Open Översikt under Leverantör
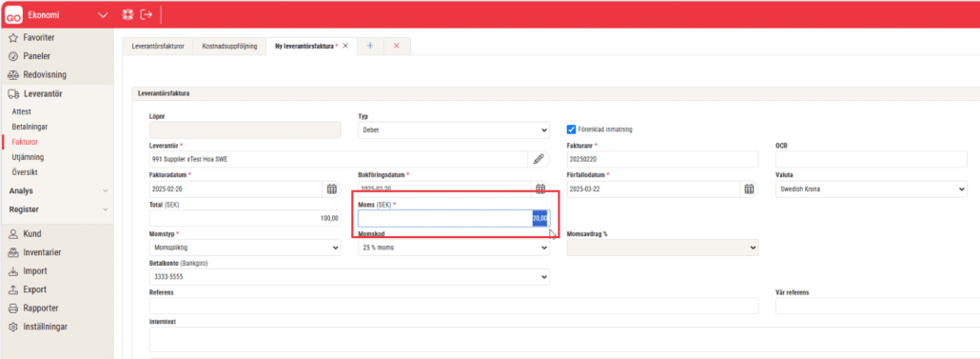Image resolution: width=980 pixels, height=359 pixels. (x=25, y=171)
